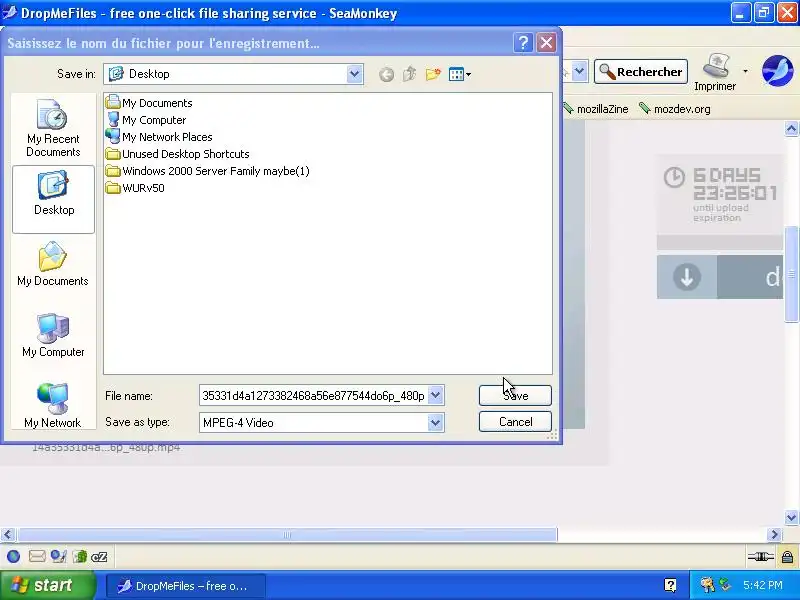Click the 5:42 PM system clock
Screen dimensions: 800x600
[763, 585]
